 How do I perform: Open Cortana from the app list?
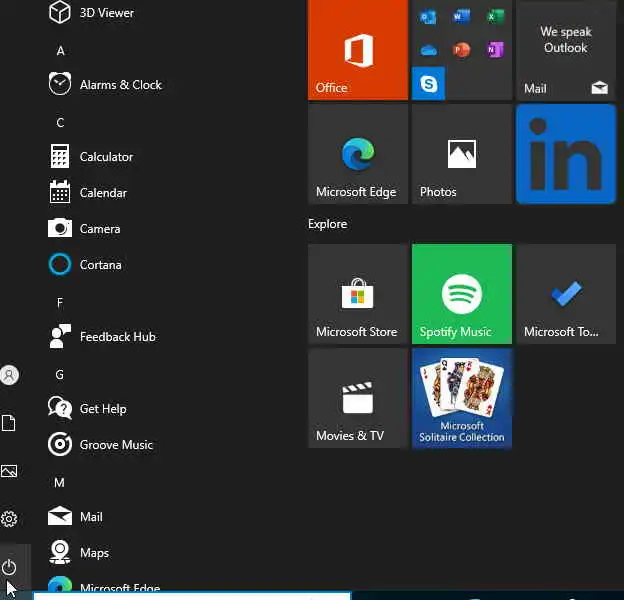coord(85,265)
